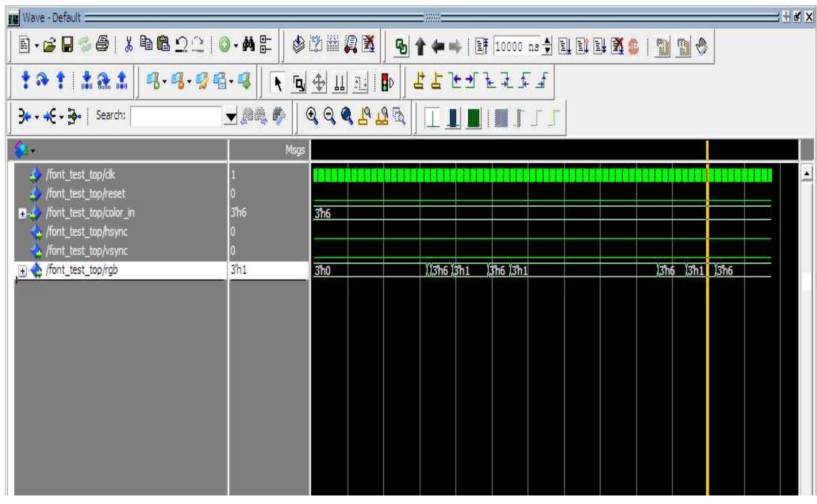Expand the /font_test_top/color_in bus
The width and height of the screenshot is (817, 504).
(x=22, y=213)
